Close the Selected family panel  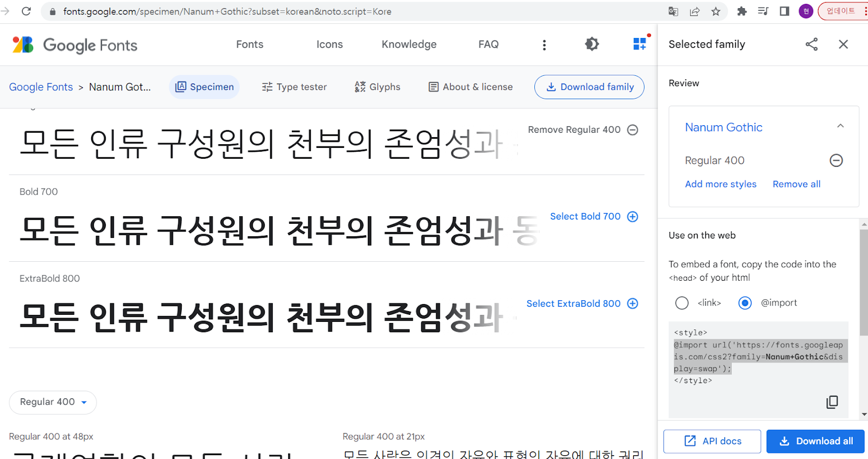[x=843, y=44]
